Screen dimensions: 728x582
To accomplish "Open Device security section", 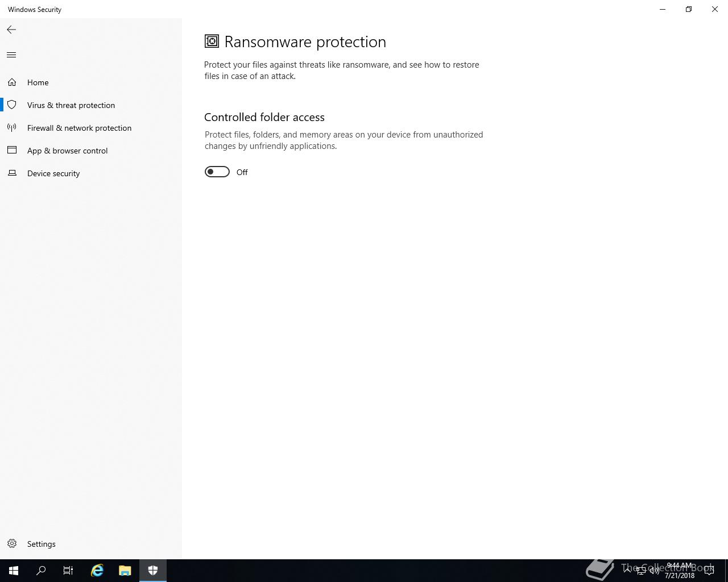I will 53,173.
